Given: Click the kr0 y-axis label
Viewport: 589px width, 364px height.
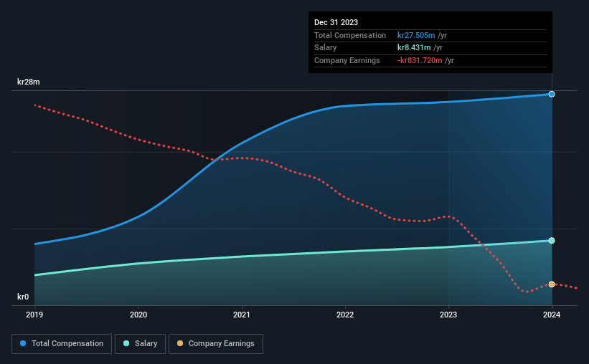Looking at the screenshot, I should [23, 297].
